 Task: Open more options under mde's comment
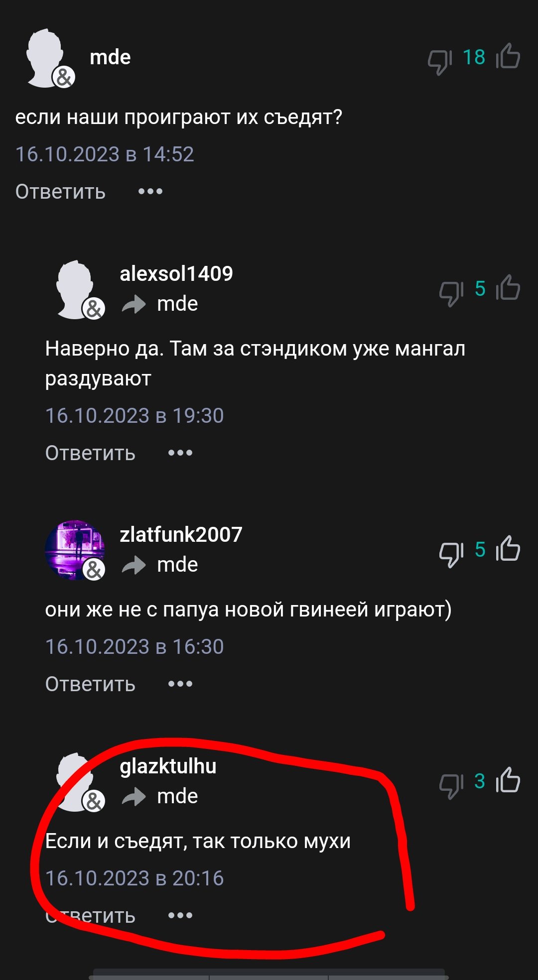point(150,192)
